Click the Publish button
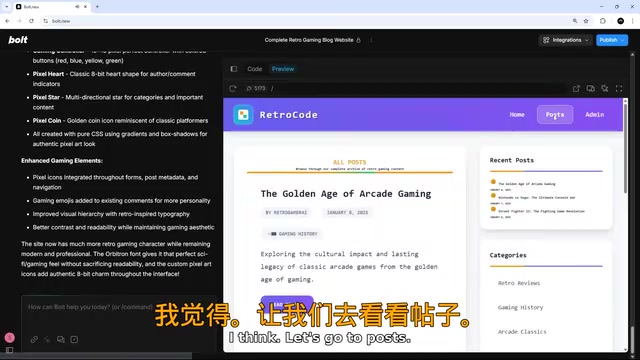 [x=608, y=40]
